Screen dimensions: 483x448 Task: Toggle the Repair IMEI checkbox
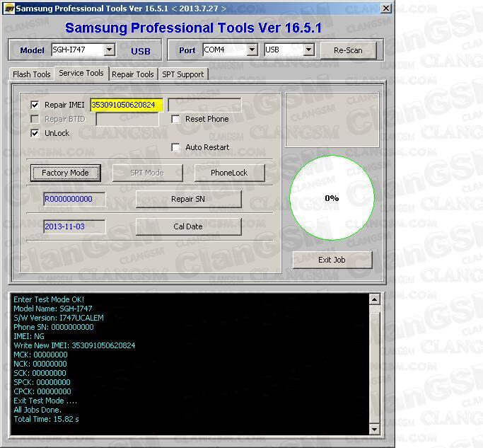click(x=35, y=105)
